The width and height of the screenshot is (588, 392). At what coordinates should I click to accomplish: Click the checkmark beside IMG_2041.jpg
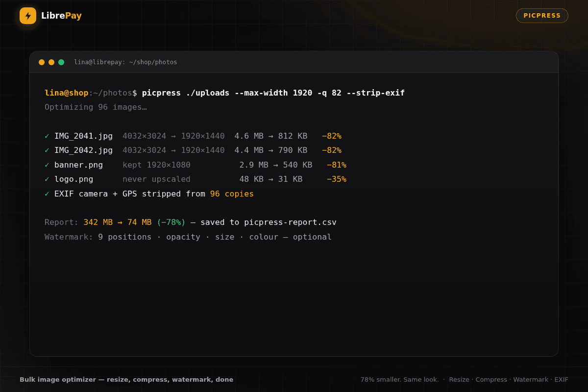point(47,136)
